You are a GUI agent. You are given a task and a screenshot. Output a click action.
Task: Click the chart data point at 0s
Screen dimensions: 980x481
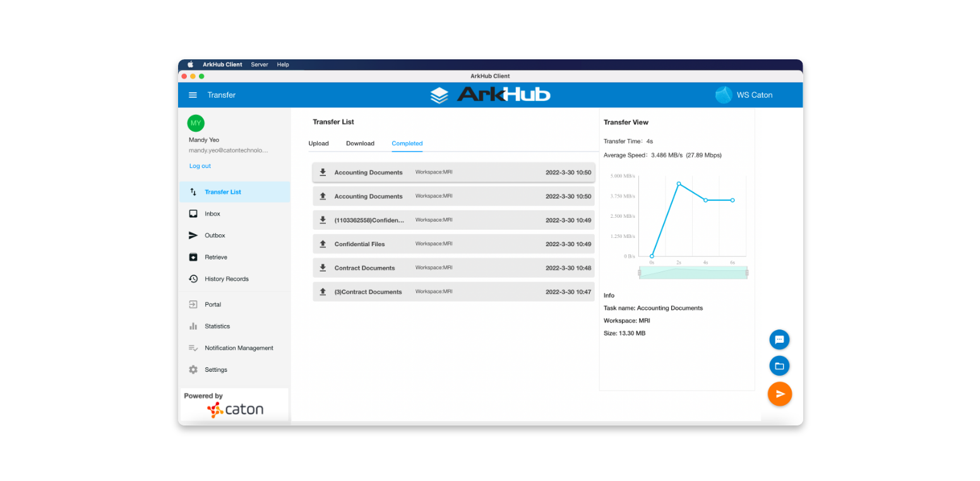[x=652, y=256]
